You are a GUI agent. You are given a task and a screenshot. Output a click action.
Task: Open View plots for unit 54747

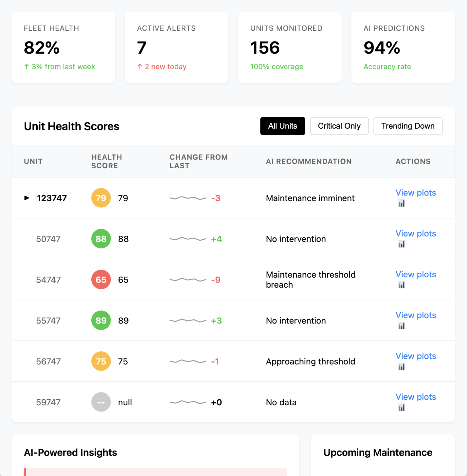416,275
